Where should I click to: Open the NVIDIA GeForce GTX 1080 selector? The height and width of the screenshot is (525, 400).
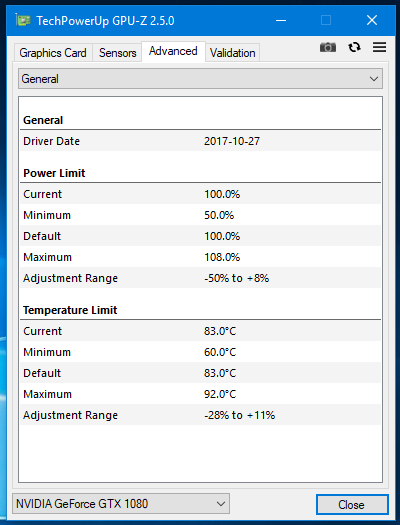[121, 504]
